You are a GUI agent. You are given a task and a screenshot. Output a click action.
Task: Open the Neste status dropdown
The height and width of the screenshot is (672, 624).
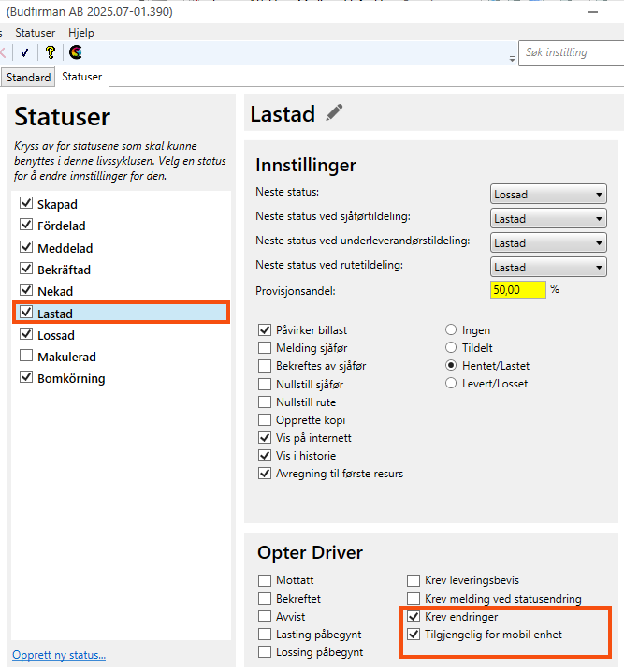(x=548, y=195)
